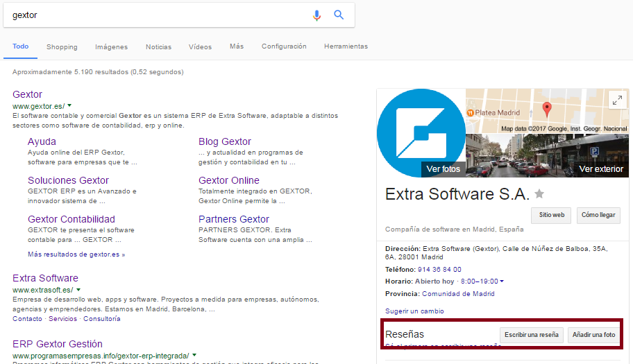Click the voice search microphone icon
This screenshot has width=633, height=364.
[x=317, y=15]
